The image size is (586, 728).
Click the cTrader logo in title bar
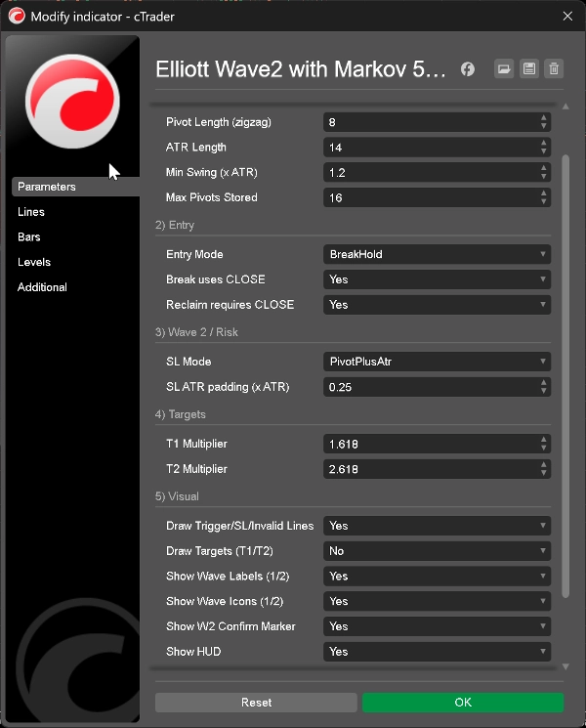click(x=17, y=17)
